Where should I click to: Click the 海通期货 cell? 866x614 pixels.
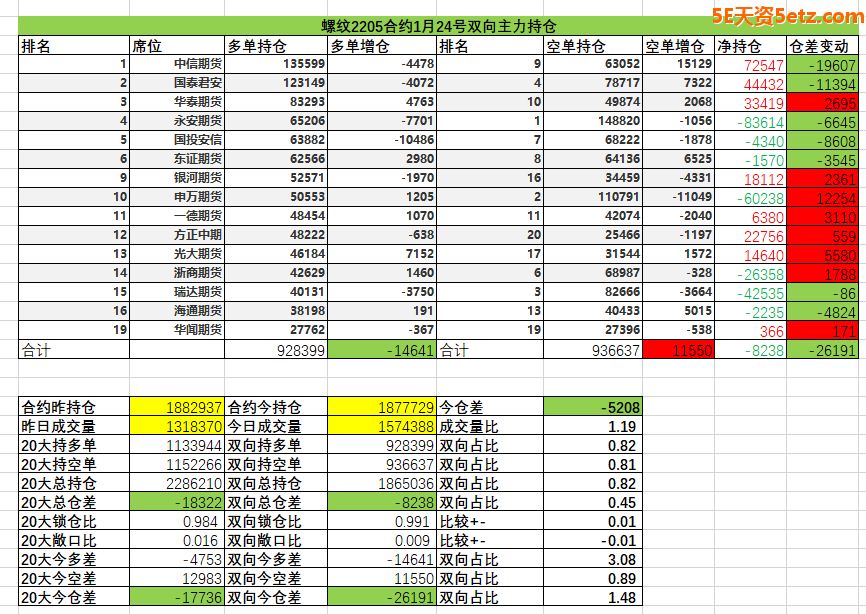click(x=197, y=311)
